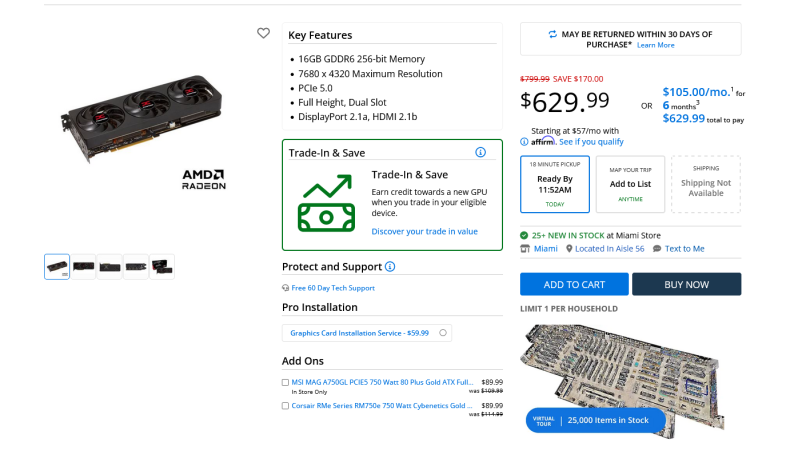Add product to wishlist with heart icon

click(x=263, y=33)
